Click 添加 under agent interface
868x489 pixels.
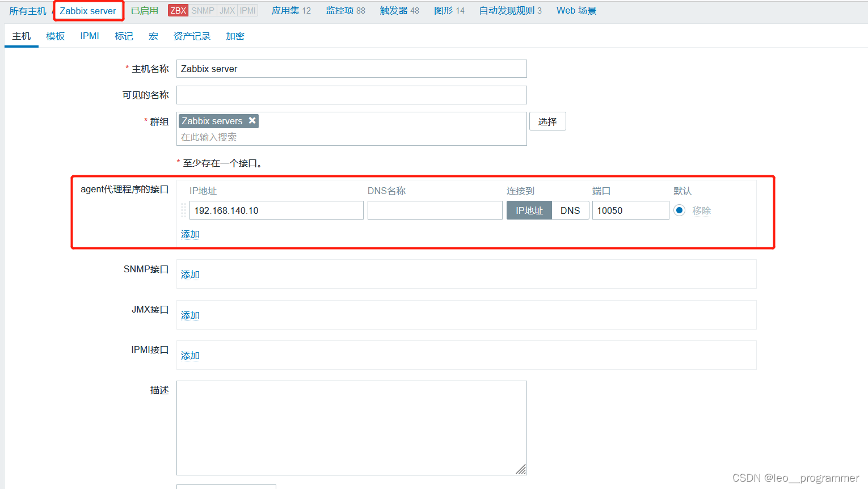pyautogui.click(x=190, y=234)
